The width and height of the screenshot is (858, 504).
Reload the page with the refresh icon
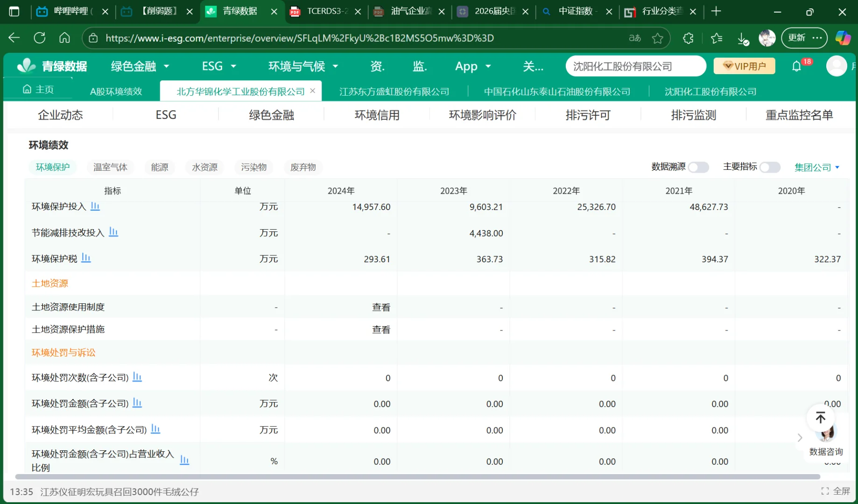tap(40, 38)
